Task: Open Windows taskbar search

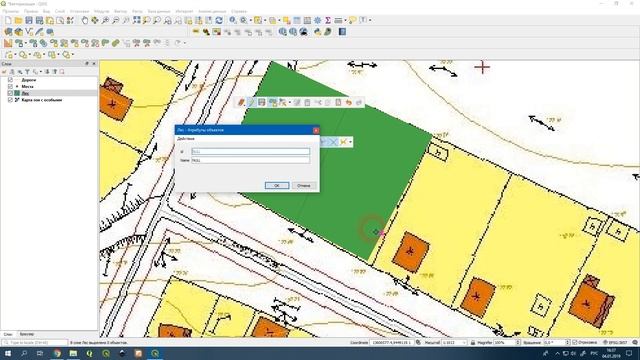Action: pyautogui.click(x=24, y=353)
